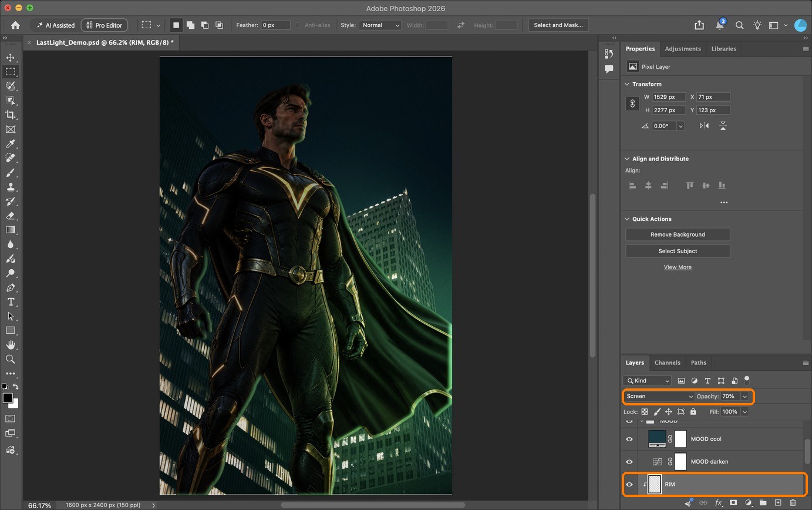Delete layer with the trash icon
812x510 pixels.
point(793,503)
